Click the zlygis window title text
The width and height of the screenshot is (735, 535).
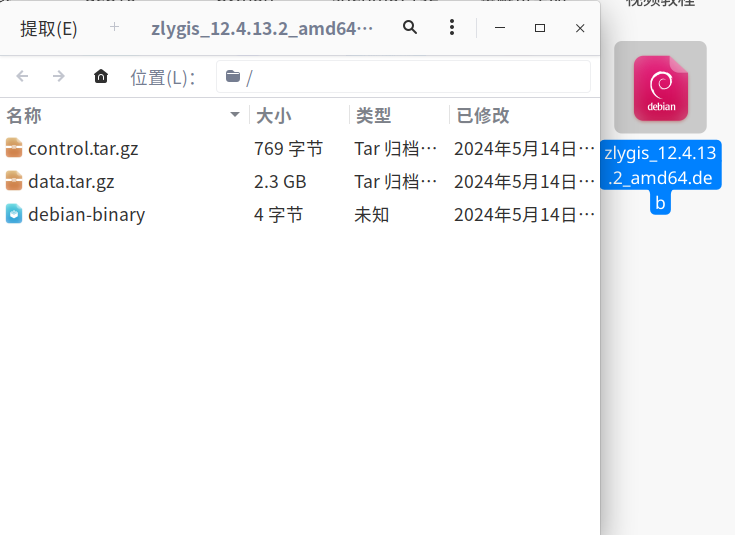[262, 29]
